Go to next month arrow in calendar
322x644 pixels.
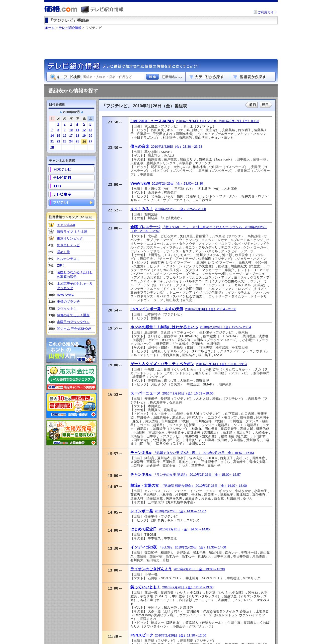pyautogui.click(x=82, y=112)
